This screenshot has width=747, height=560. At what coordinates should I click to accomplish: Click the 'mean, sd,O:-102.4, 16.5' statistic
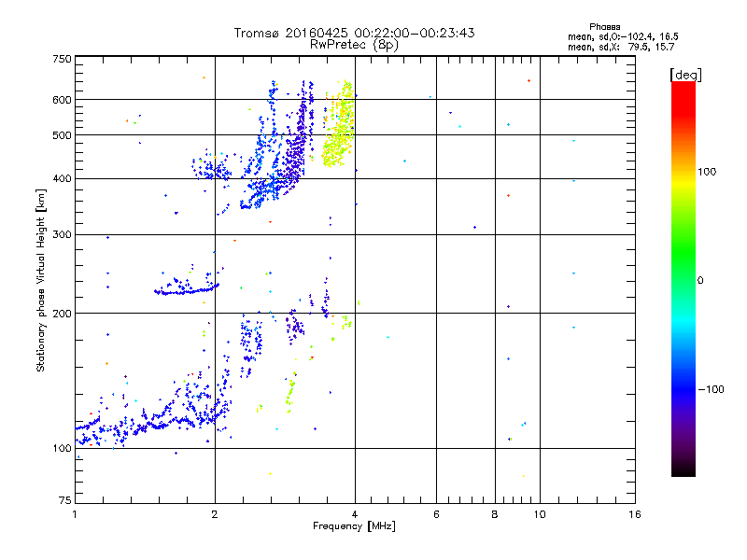click(x=623, y=36)
